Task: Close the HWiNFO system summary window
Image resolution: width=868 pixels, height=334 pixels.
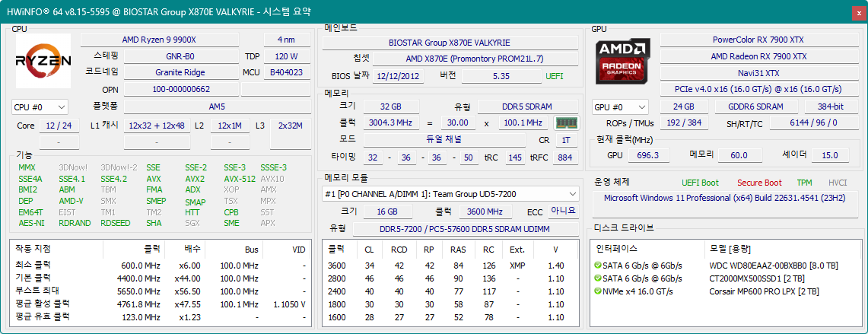Action: pos(858,11)
